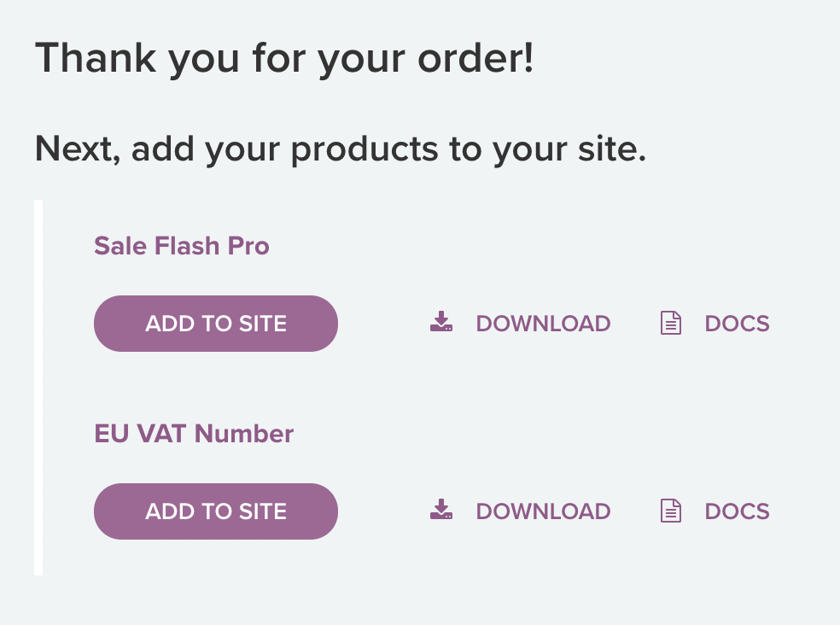Image resolution: width=840 pixels, height=625 pixels.
Task: Open documentation via the paper icon in the bottom row
Action: (671, 511)
